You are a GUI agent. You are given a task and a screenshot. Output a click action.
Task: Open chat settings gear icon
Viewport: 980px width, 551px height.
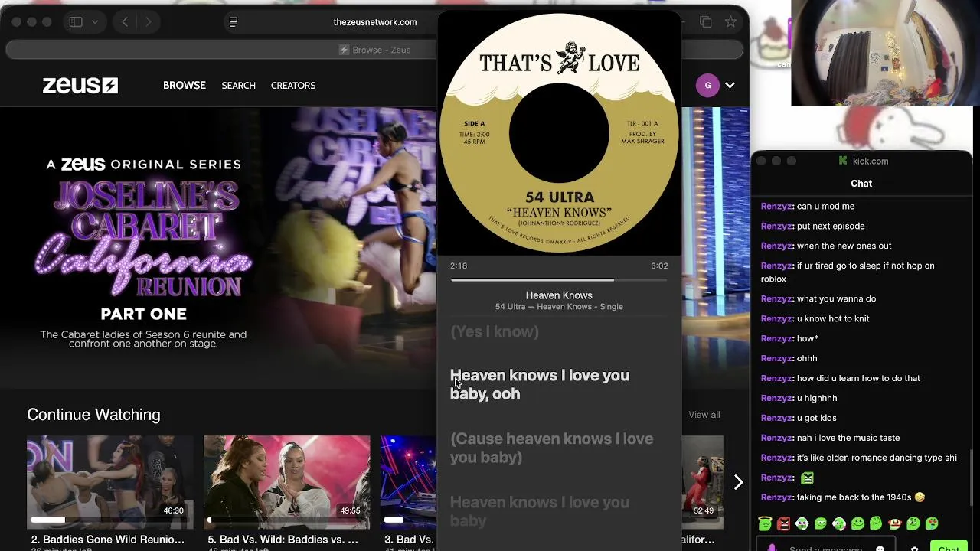coord(914,548)
